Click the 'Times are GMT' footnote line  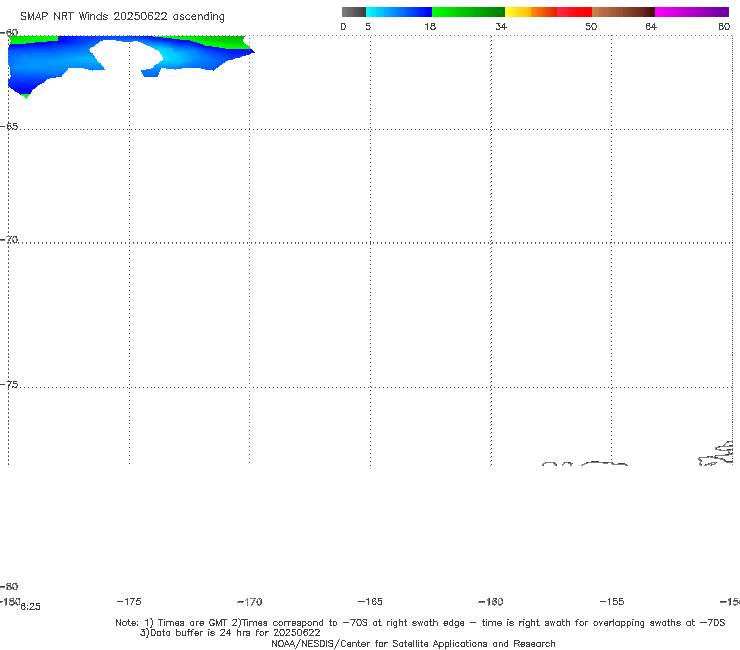420,623
